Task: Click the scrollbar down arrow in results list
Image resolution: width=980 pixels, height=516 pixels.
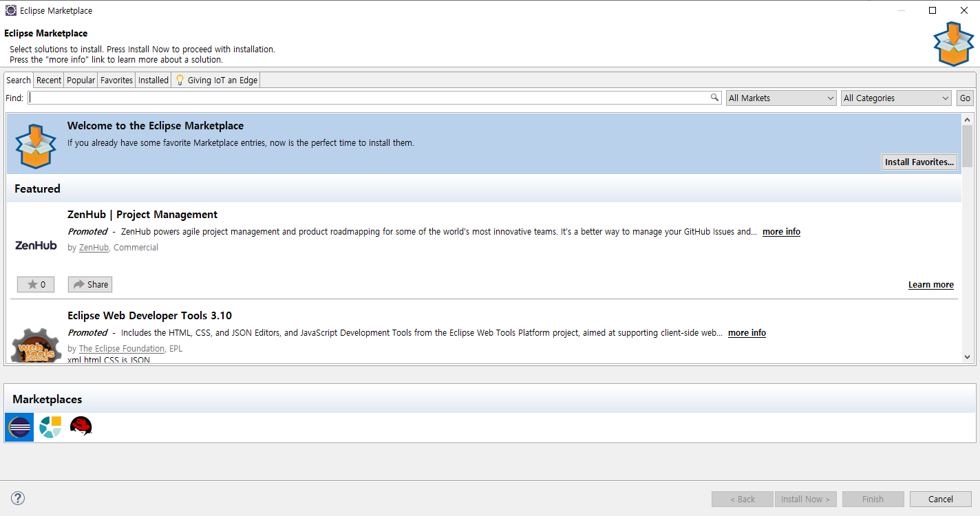Action: tap(967, 357)
